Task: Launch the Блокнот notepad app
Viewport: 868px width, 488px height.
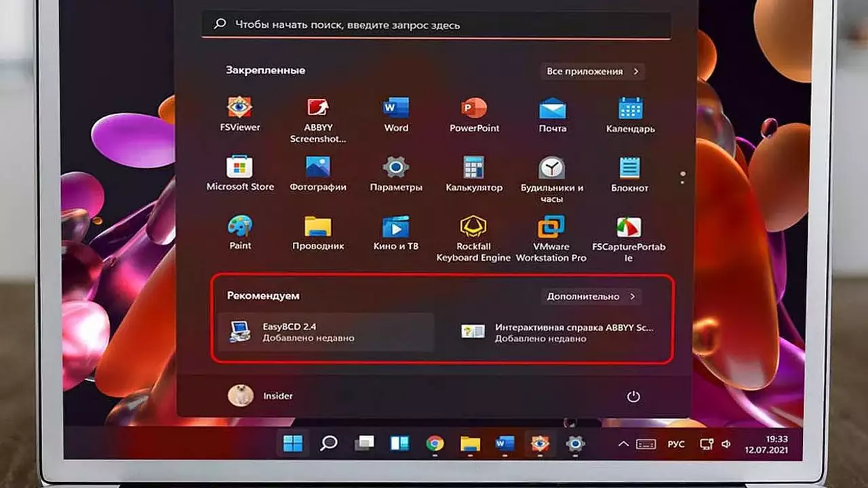Action: [x=630, y=174]
